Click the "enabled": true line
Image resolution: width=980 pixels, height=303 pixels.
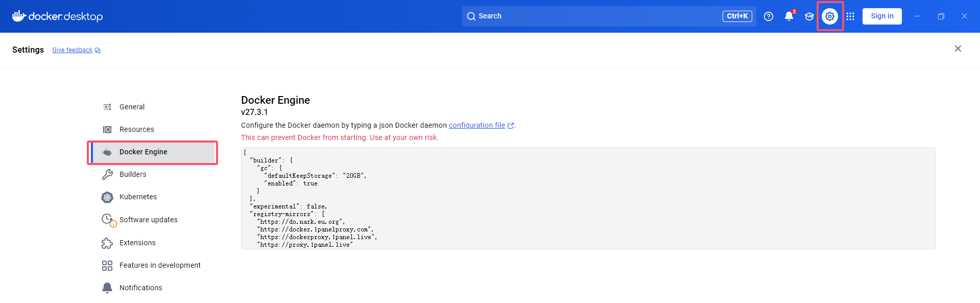point(291,183)
